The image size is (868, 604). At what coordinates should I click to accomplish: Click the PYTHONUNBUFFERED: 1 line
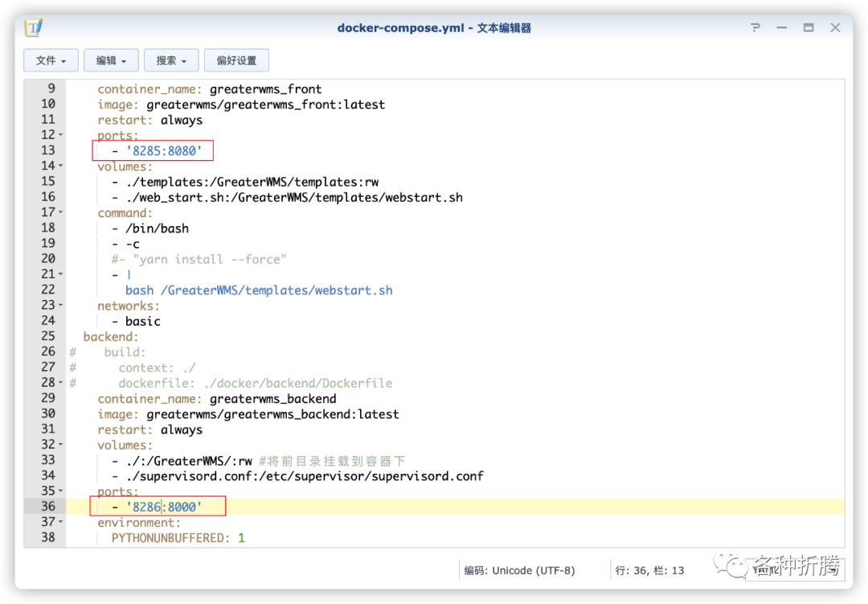coord(178,538)
